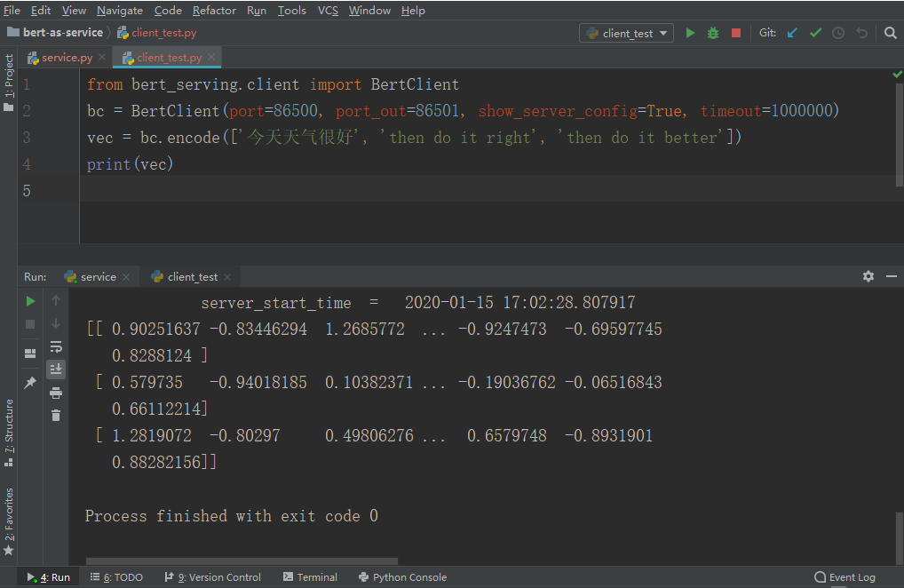Rerun the program in the Run panel
Viewport: 904px width, 588px height.
[x=29, y=301]
